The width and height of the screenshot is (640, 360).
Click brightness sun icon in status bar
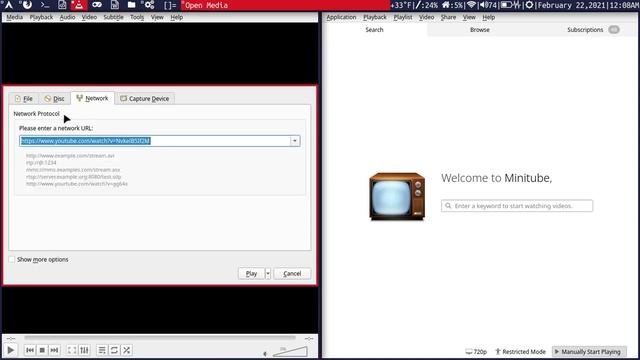[529, 5]
